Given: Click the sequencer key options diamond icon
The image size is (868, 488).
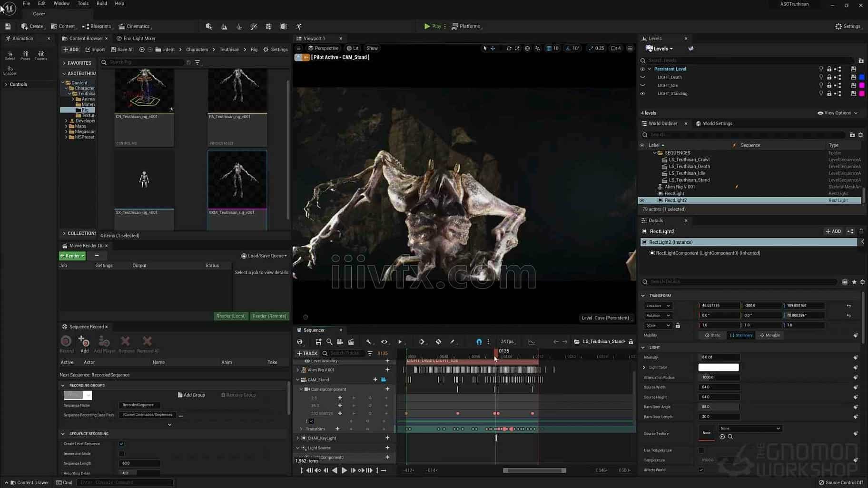Looking at the screenshot, I should (421, 342).
